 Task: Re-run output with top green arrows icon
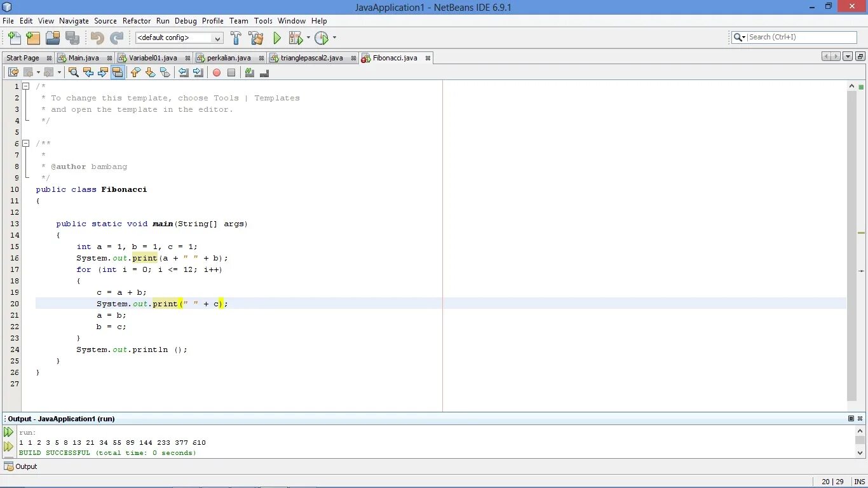point(8,432)
